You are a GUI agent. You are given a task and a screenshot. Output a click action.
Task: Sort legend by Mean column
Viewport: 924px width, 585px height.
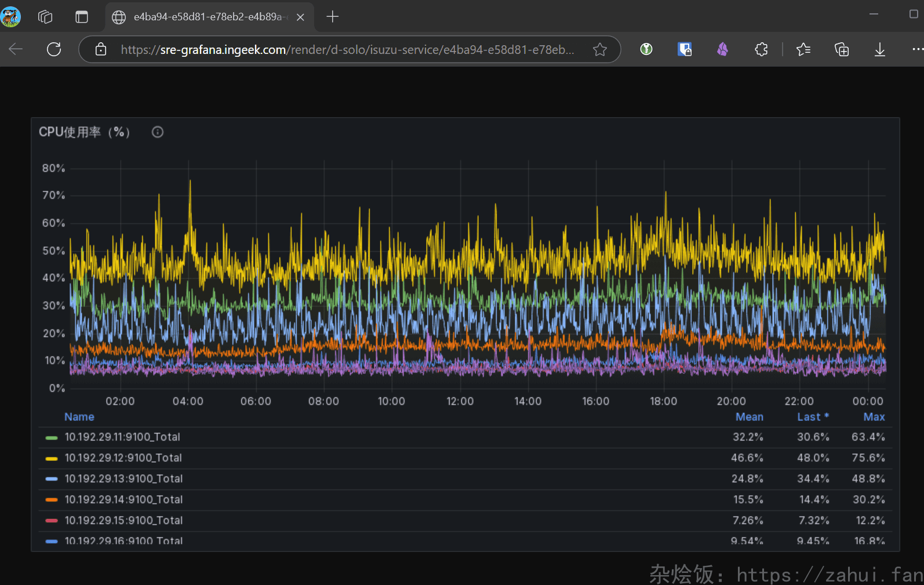pos(750,417)
